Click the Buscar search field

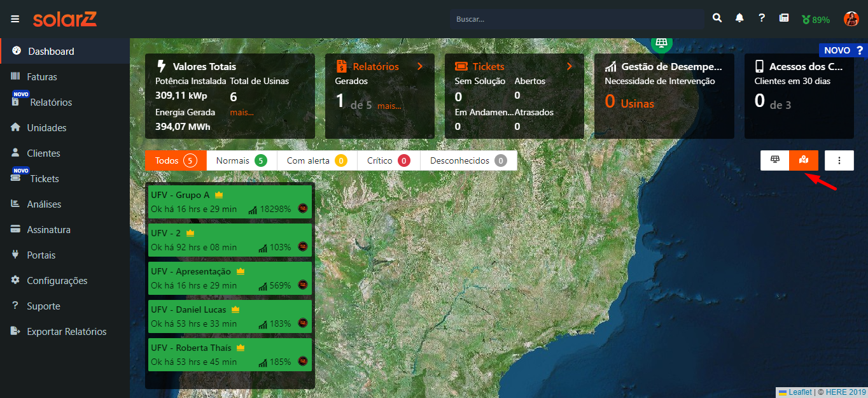577,19
